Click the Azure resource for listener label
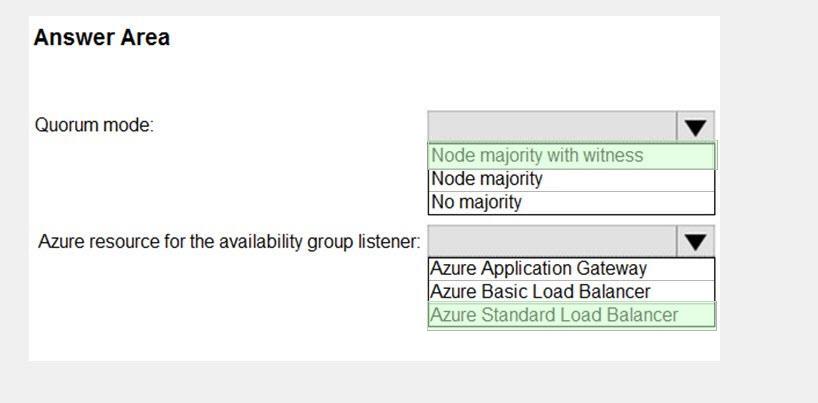 [x=229, y=242]
